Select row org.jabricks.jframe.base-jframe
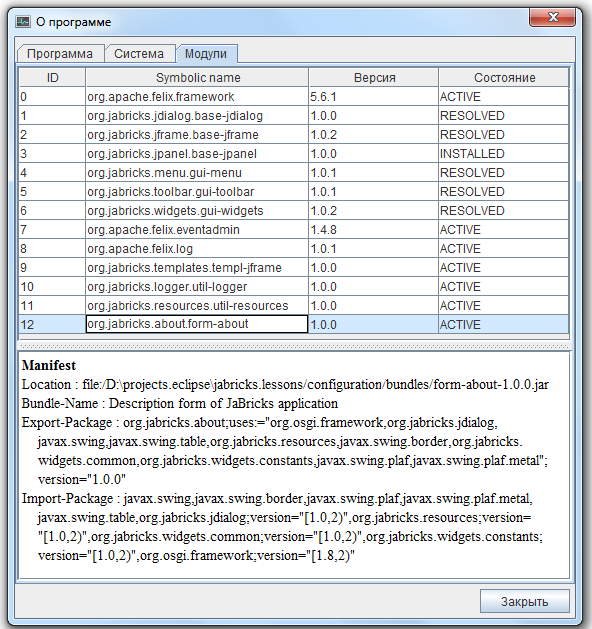The width and height of the screenshot is (592, 629). point(294,135)
